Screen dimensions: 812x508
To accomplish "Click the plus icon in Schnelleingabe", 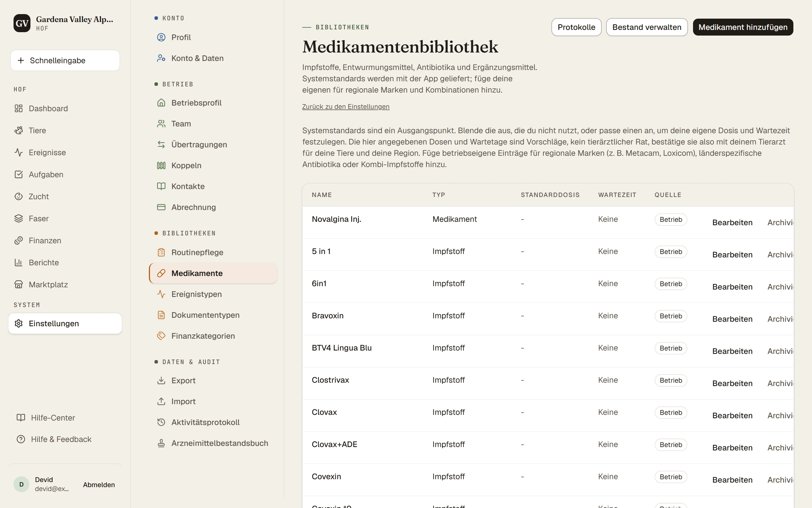I will click(x=21, y=60).
